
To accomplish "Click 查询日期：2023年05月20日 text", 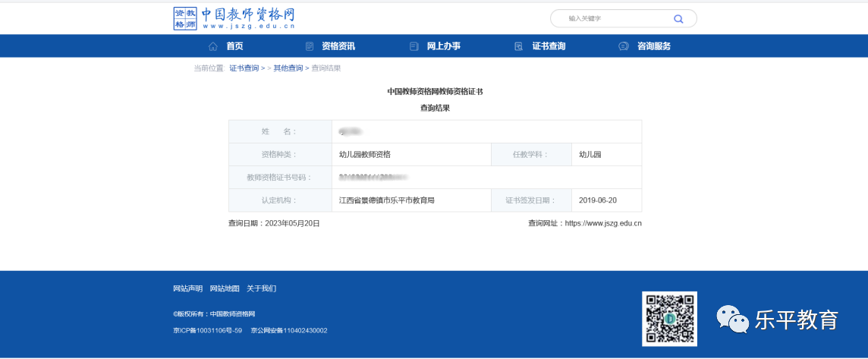I will 274,223.
